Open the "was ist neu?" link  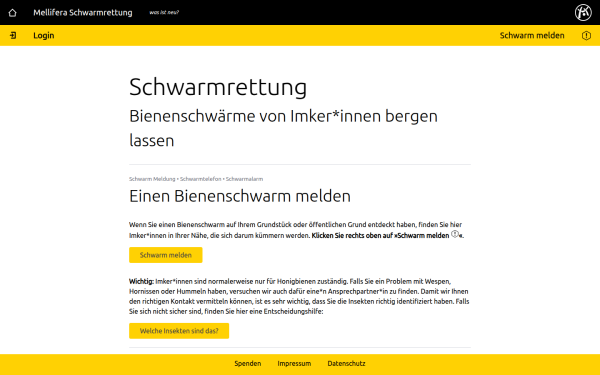[x=164, y=12]
